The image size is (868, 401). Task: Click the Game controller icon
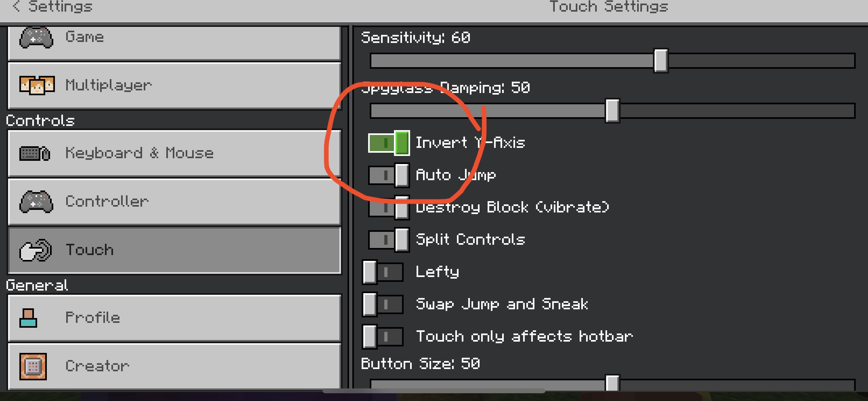[36, 37]
